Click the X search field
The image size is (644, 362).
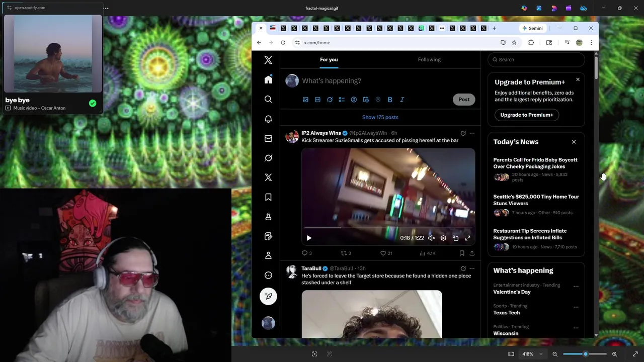tap(536, 59)
